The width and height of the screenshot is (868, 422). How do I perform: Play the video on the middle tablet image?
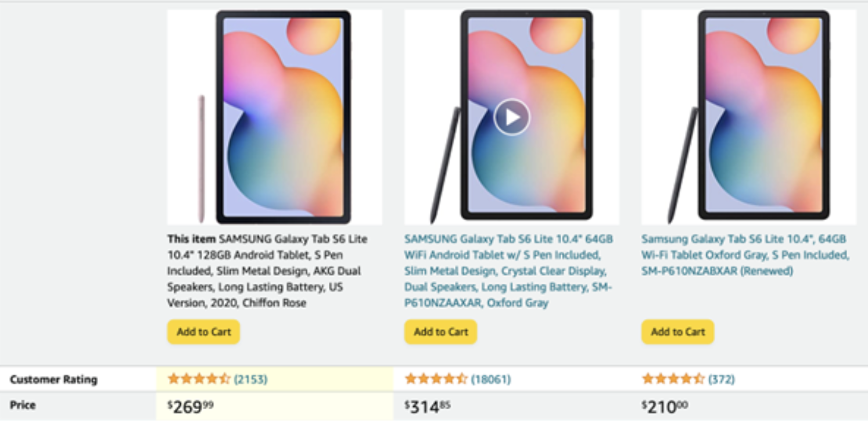click(x=512, y=117)
